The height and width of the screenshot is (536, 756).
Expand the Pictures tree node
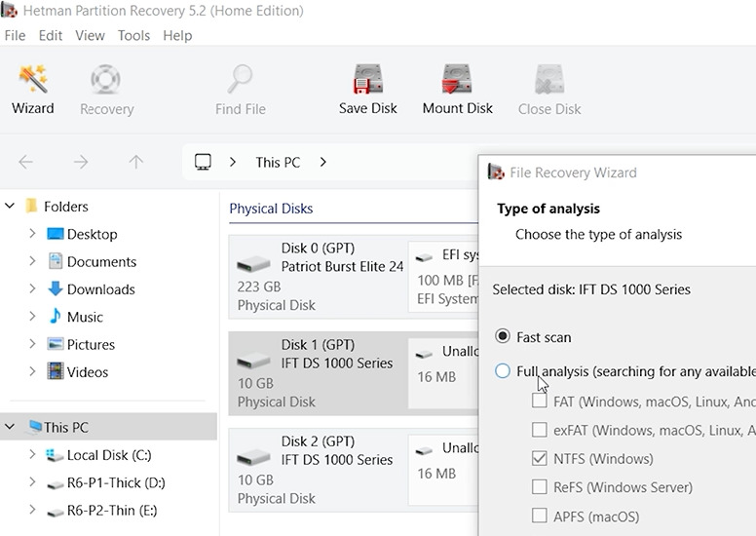click(x=32, y=343)
